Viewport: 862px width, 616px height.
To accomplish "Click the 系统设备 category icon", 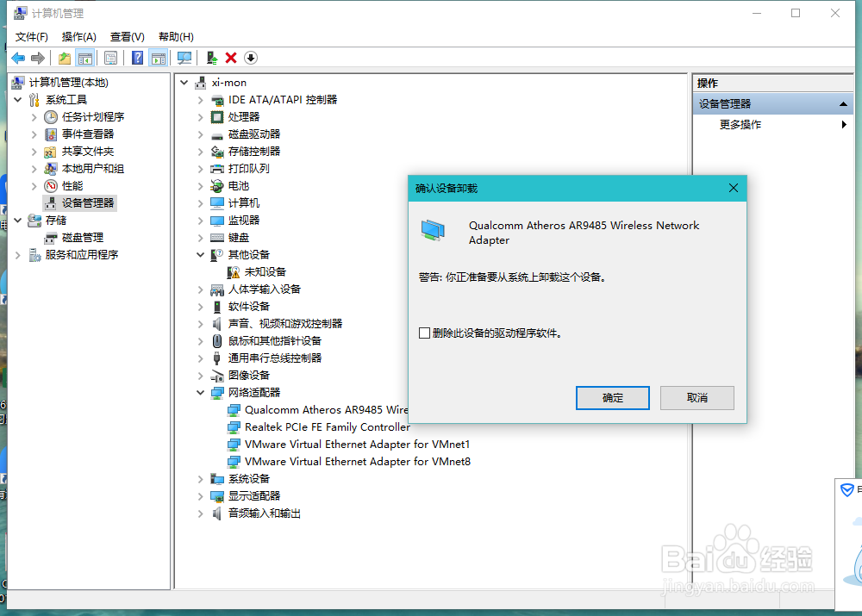I will [x=217, y=479].
